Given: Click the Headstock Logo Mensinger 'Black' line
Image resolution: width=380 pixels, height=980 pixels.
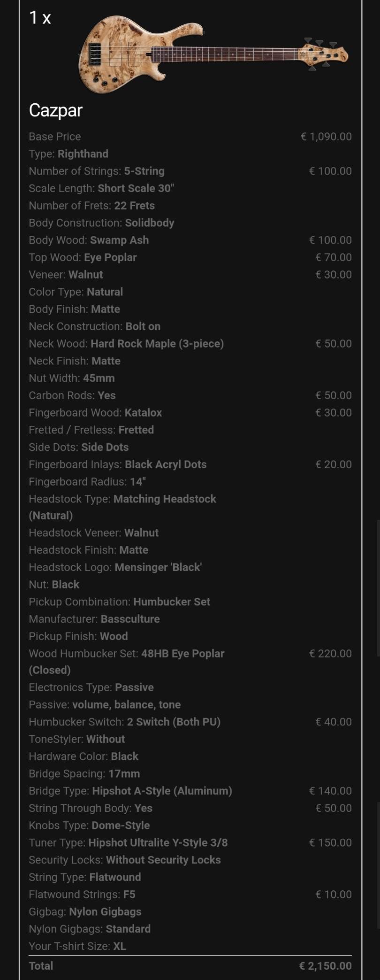Looking at the screenshot, I should [115, 567].
